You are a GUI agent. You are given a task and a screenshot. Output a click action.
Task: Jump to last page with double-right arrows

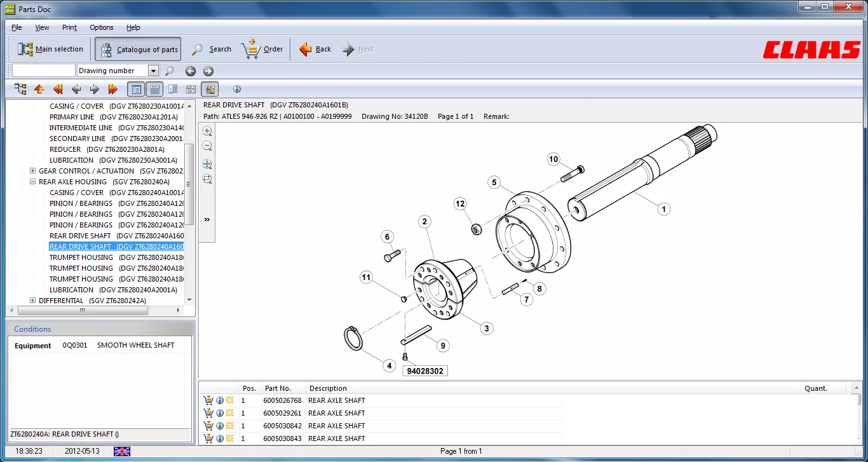(x=113, y=89)
